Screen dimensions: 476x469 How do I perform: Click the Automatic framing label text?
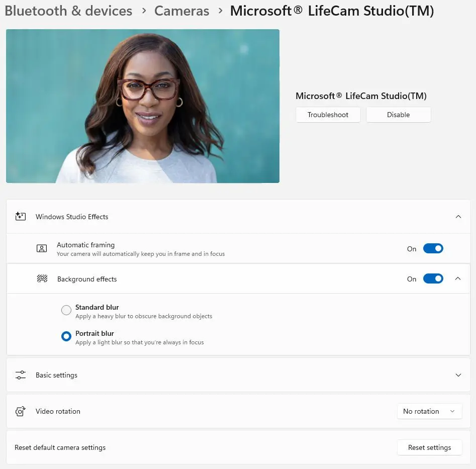click(x=85, y=245)
